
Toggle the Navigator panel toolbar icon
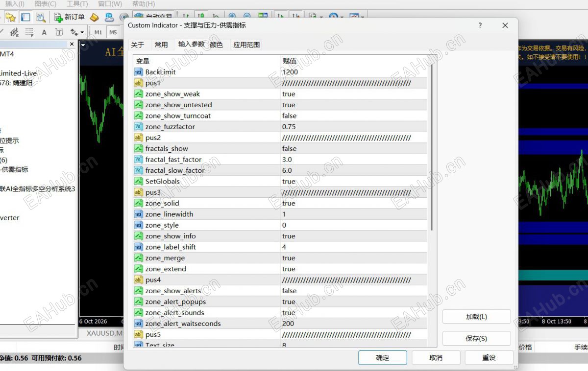(x=25, y=17)
